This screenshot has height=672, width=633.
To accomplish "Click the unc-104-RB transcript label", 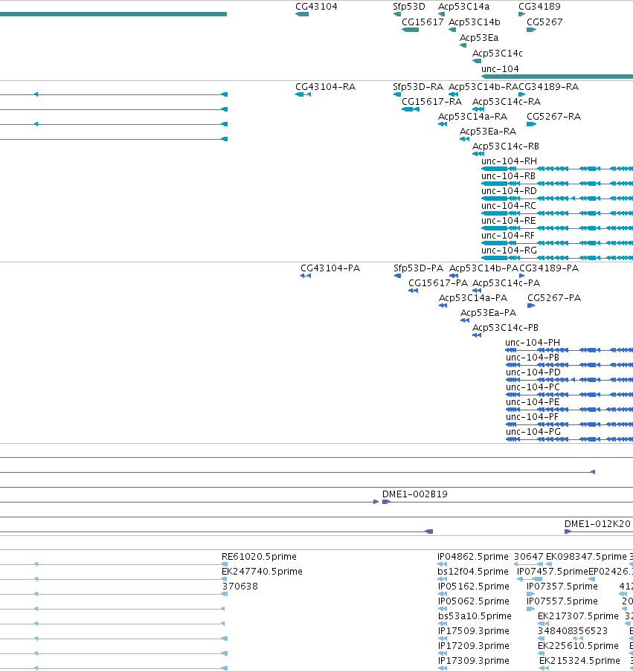I will [508, 175].
